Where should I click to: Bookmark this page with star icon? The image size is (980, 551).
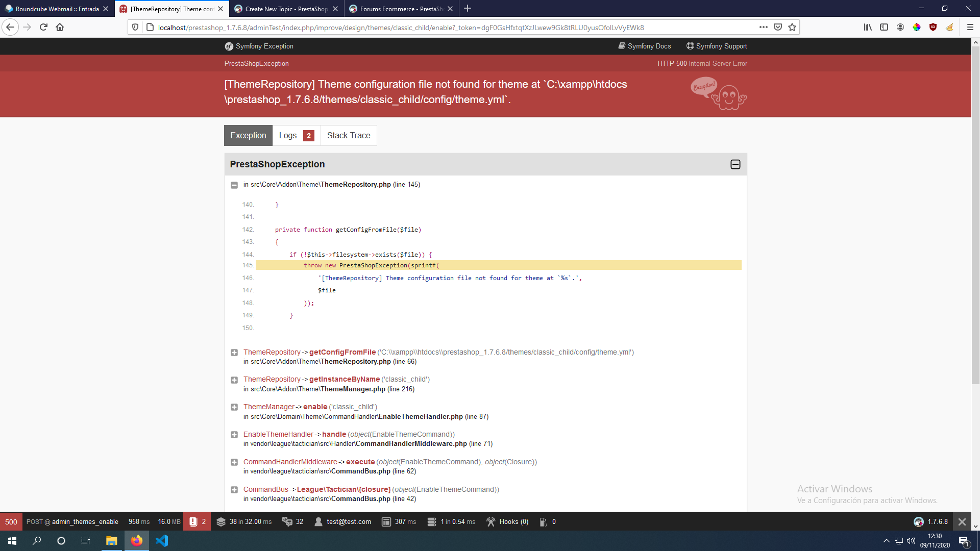(792, 27)
